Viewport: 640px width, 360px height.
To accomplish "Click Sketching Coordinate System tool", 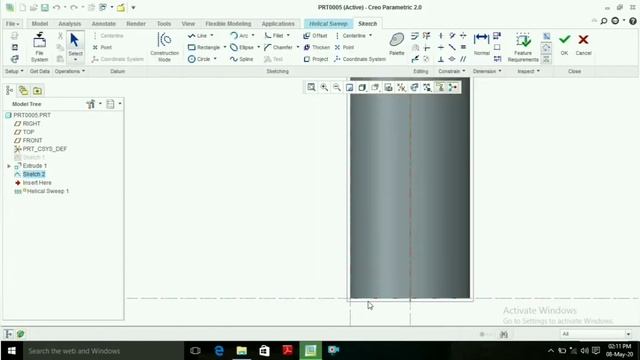I will click(360, 59).
